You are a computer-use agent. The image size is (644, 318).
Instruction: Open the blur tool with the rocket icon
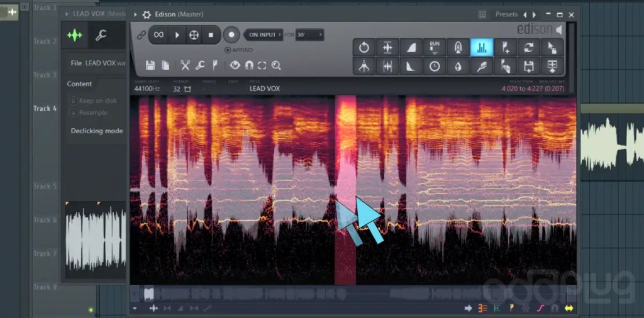458,48
